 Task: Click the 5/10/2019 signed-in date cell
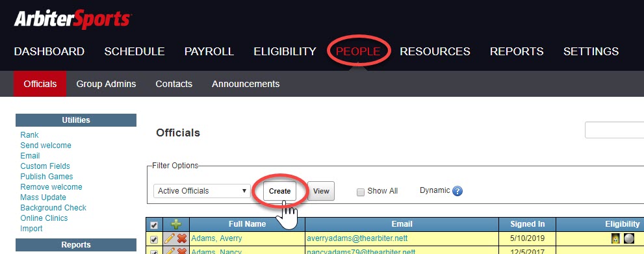coord(528,238)
